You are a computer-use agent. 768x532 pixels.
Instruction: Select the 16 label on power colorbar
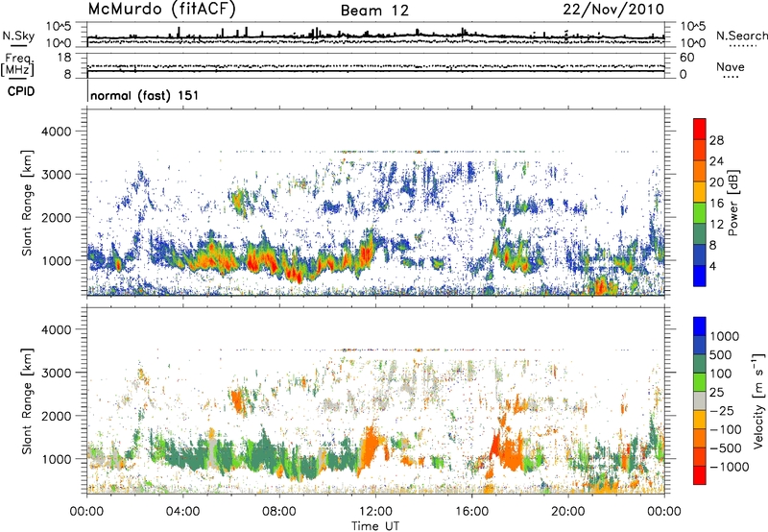click(x=716, y=204)
